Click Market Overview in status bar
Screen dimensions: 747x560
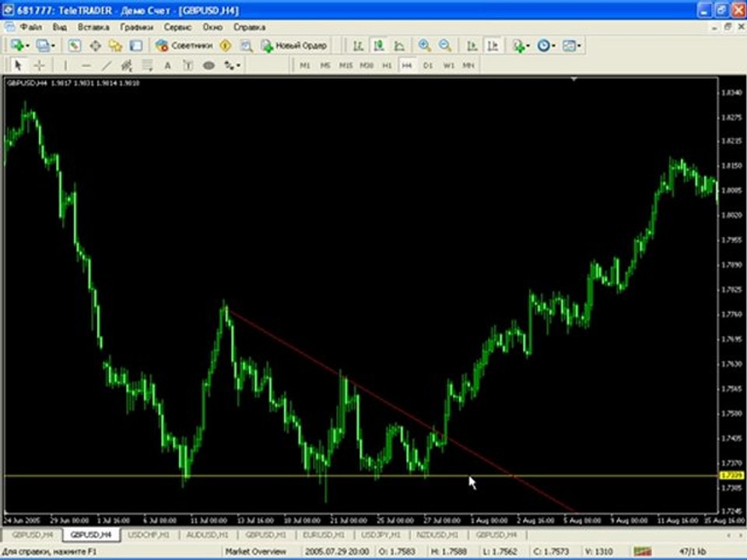coord(256,551)
